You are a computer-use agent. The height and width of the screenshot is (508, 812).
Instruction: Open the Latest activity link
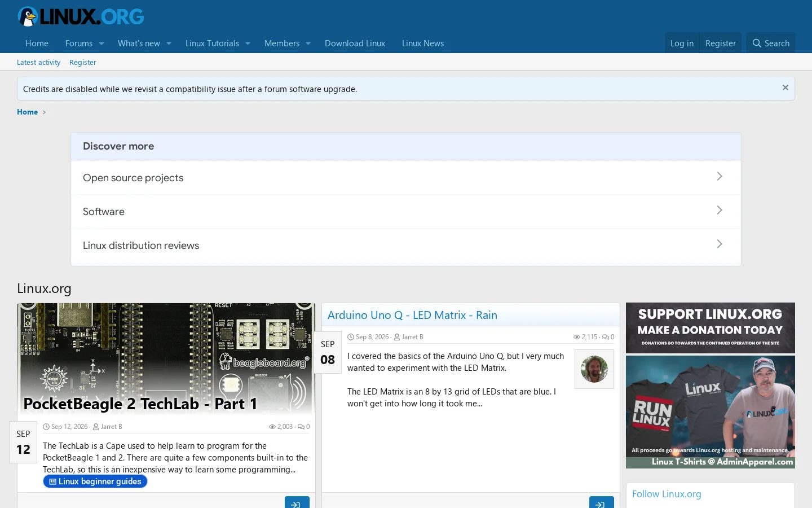tap(38, 63)
